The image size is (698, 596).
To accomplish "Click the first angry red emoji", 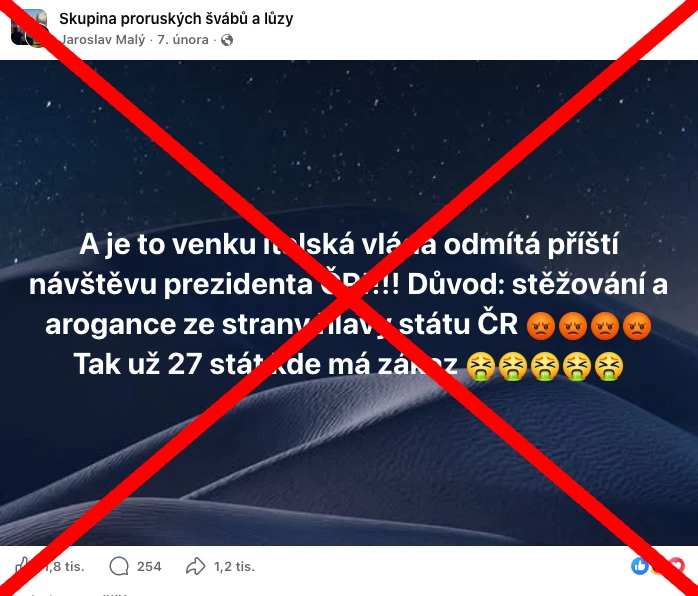I will [x=541, y=326].
